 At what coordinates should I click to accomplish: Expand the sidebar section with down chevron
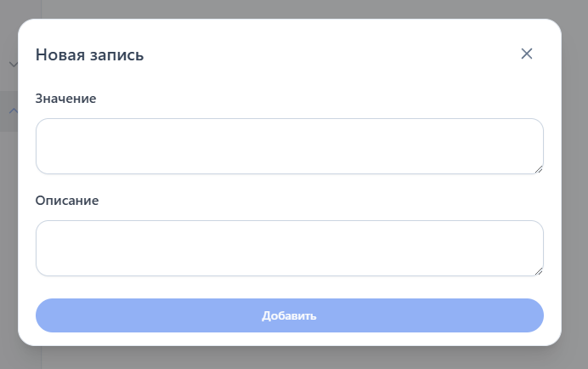coord(13,65)
